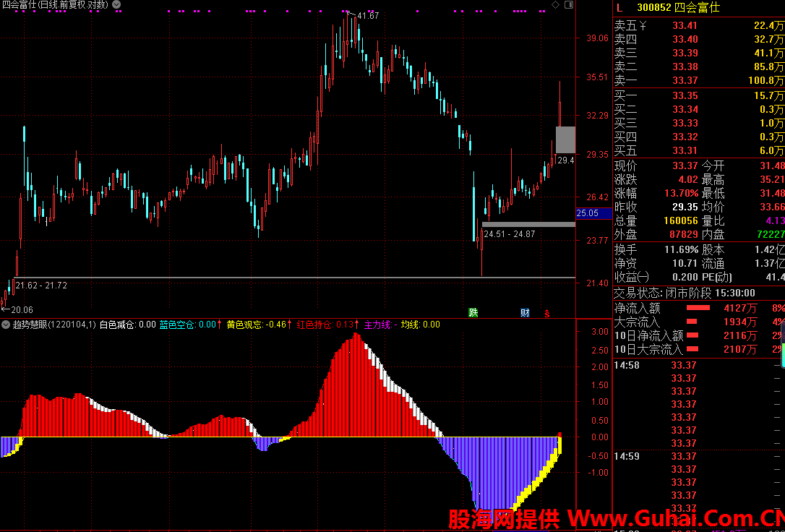Screen dimensions: 785x532
Task: Open the chart title dropdown arrow beside 四会富仕
Action: pos(116,4)
